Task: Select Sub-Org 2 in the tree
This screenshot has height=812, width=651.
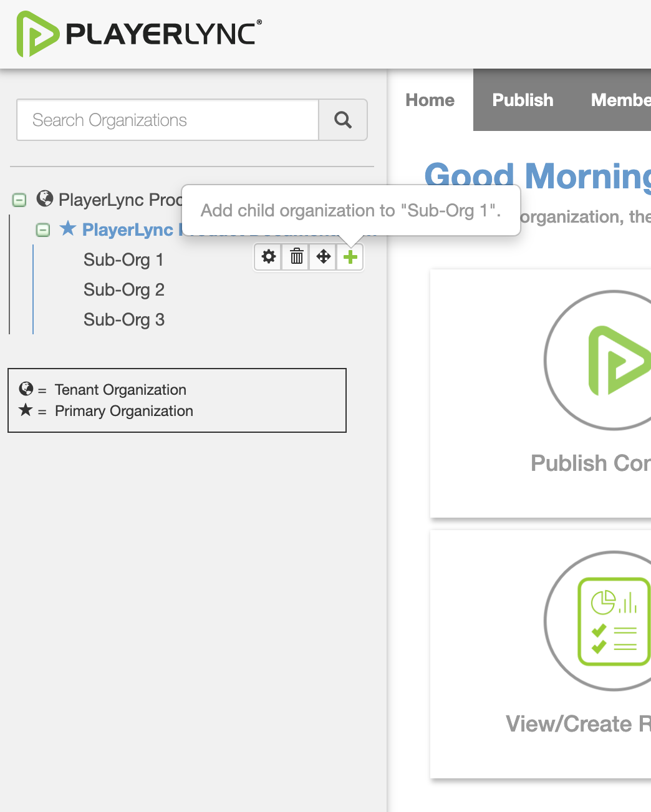Action: (123, 289)
